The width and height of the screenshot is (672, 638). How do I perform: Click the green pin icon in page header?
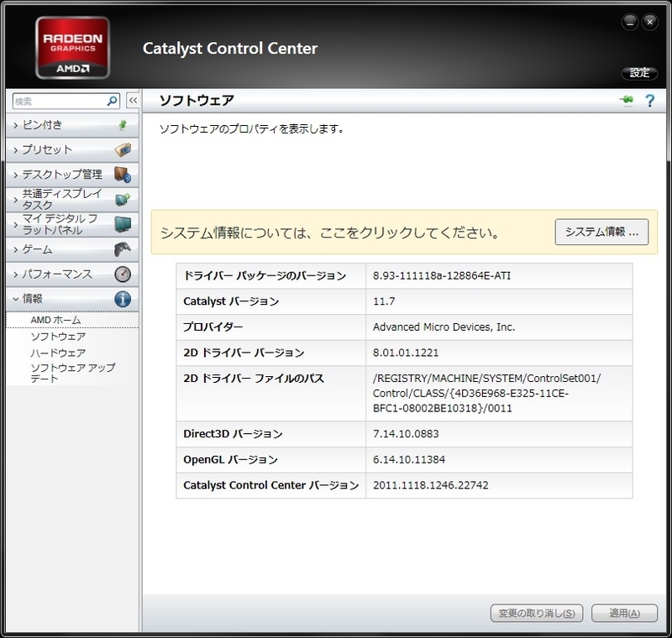[627, 100]
